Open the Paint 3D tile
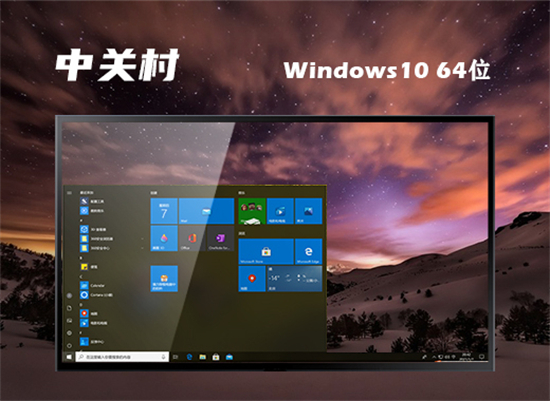550x401 pixels. coord(164,238)
